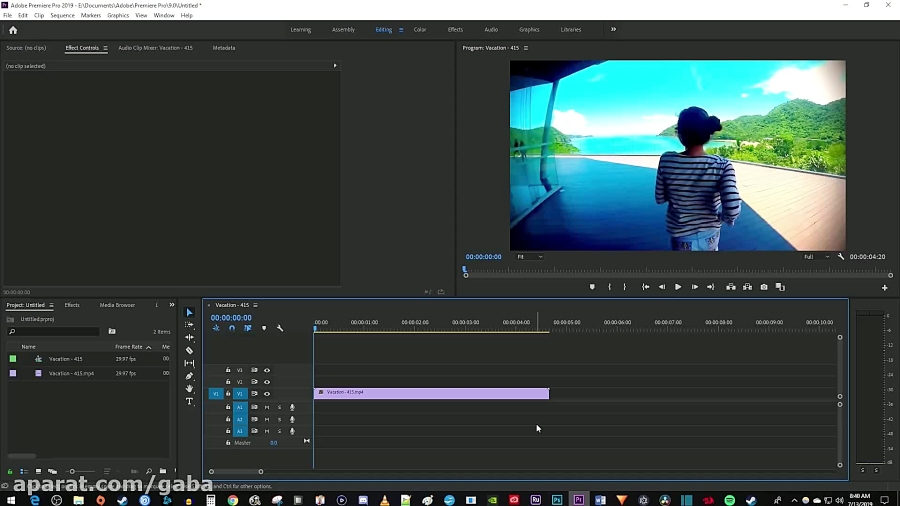
Task: Open the Fit zoom level dropdown
Action: 529,257
